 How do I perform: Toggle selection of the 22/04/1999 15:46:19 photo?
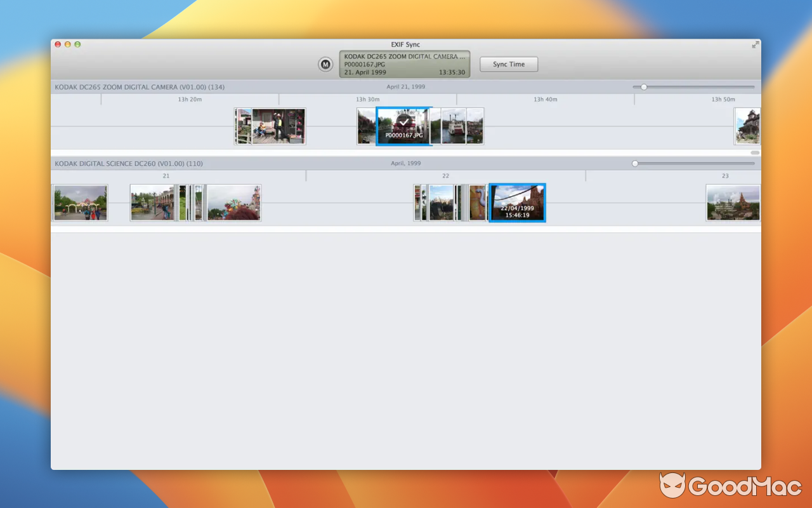pos(517,203)
